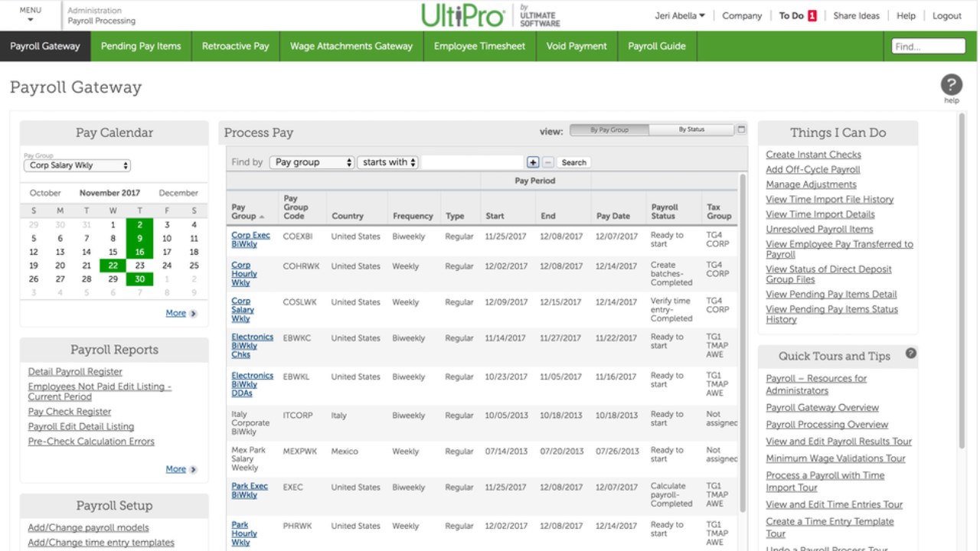
Task: Click the Process Pay table vertical scrollbar
Action: click(742, 344)
